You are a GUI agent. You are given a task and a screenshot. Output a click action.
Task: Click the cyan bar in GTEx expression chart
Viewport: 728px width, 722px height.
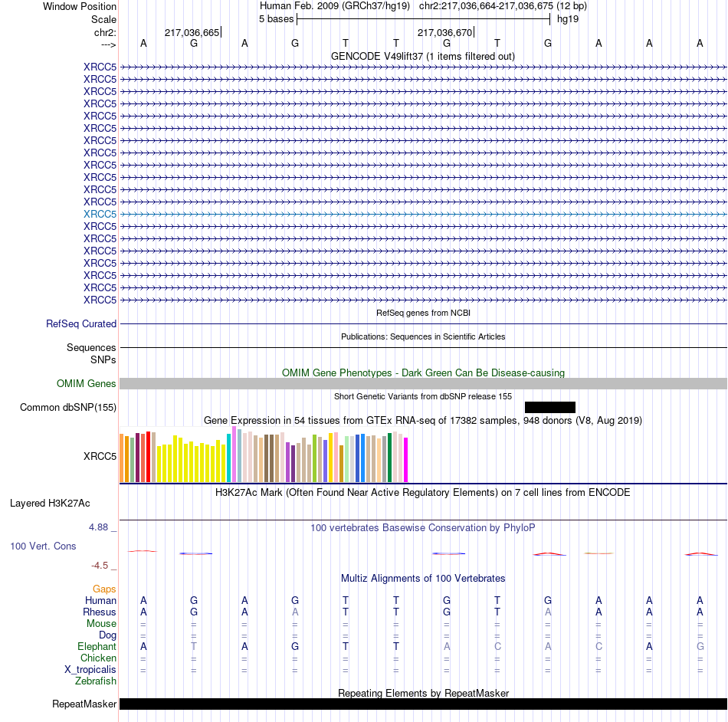228,458
